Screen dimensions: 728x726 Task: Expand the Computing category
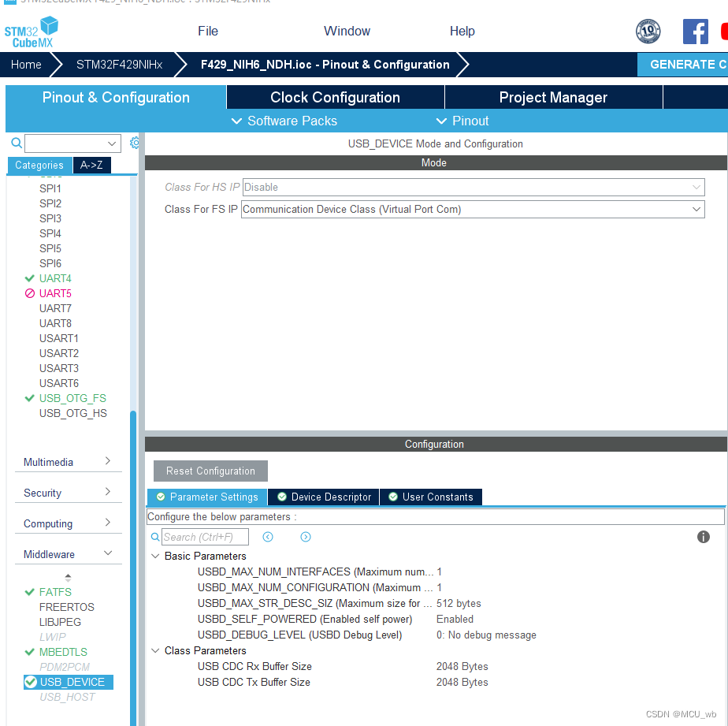point(68,523)
